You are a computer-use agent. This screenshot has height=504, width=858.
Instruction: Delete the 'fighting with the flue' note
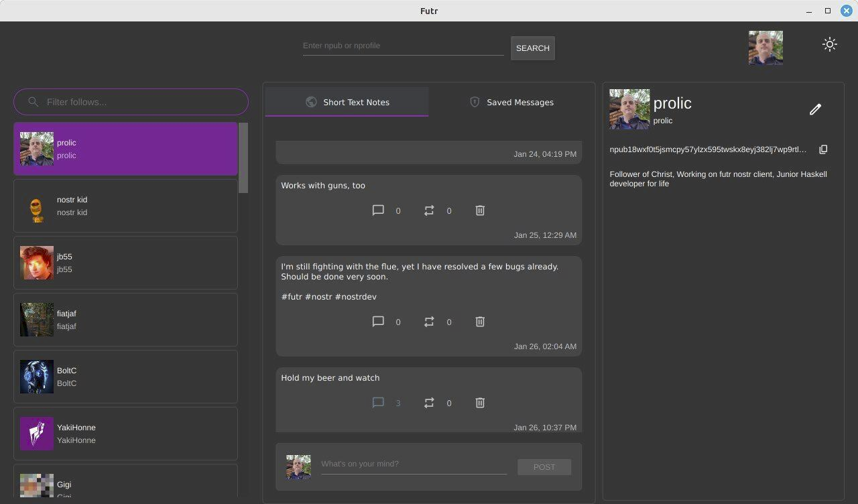480,322
